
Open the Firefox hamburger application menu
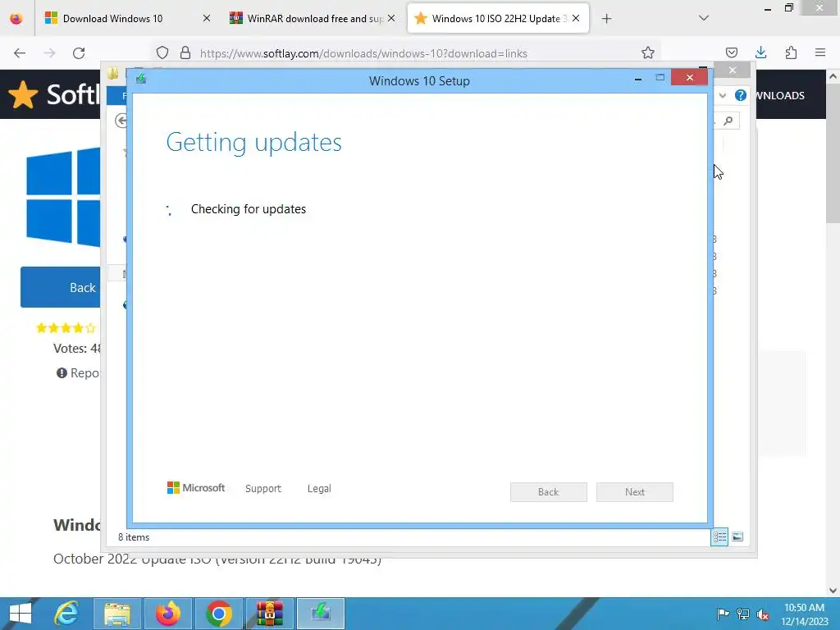coord(820,53)
